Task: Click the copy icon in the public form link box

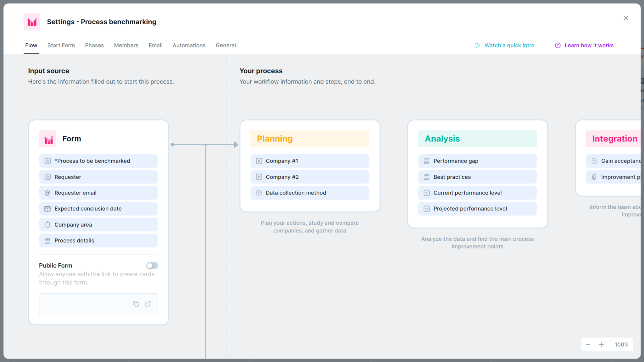Action: click(136, 304)
